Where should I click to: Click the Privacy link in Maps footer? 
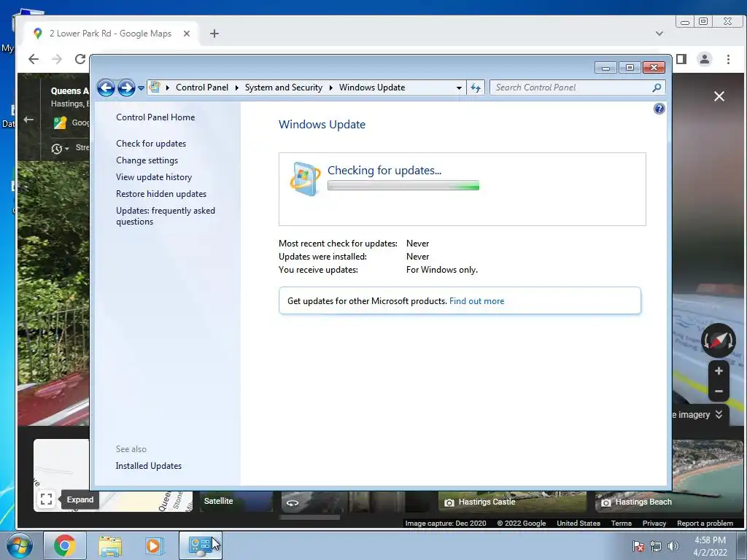coord(654,523)
